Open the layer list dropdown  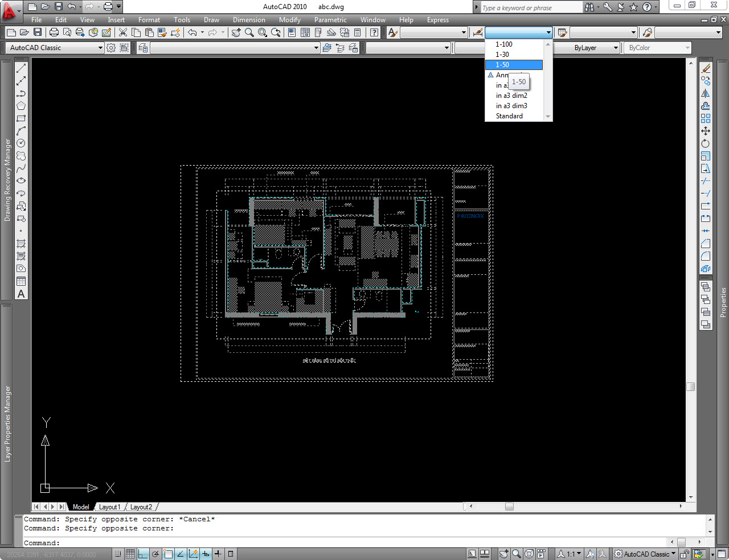235,48
